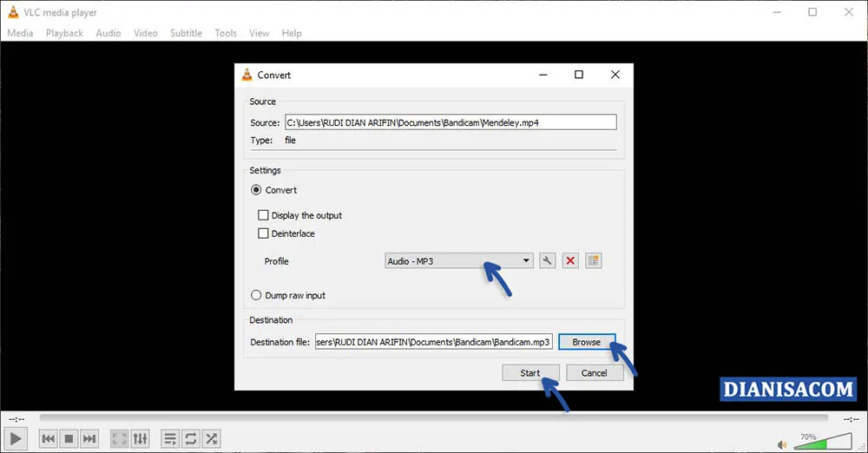The image size is (868, 453).
Task: Select the Convert radio button
Action: [x=256, y=190]
